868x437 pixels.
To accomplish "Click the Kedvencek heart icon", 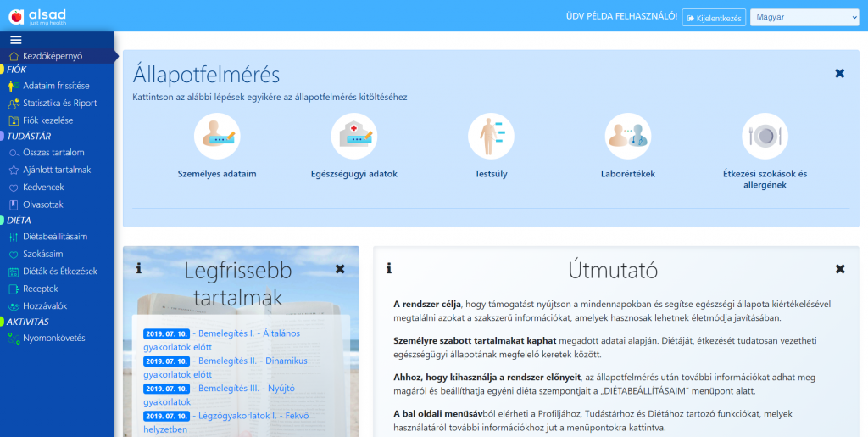I will pyautogui.click(x=14, y=188).
